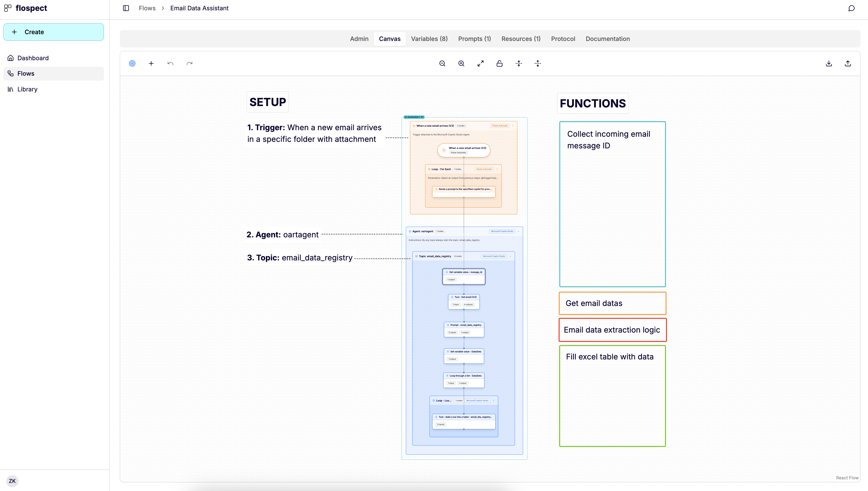
Task: Toggle canvas lock with the padlock icon
Action: click(x=499, y=63)
